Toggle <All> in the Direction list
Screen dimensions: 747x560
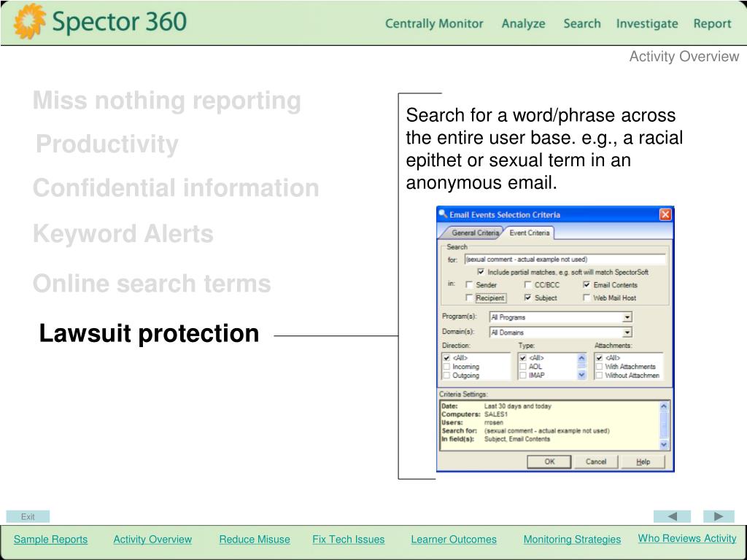tap(446, 357)
